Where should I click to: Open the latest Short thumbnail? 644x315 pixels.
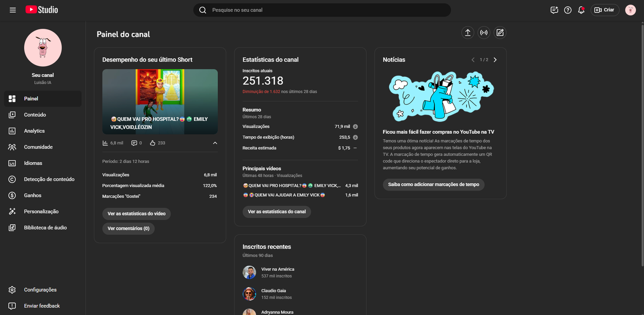pos(160,102)
